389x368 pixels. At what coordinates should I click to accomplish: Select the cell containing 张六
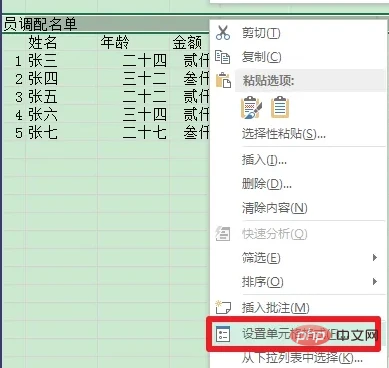click(61, 115)
